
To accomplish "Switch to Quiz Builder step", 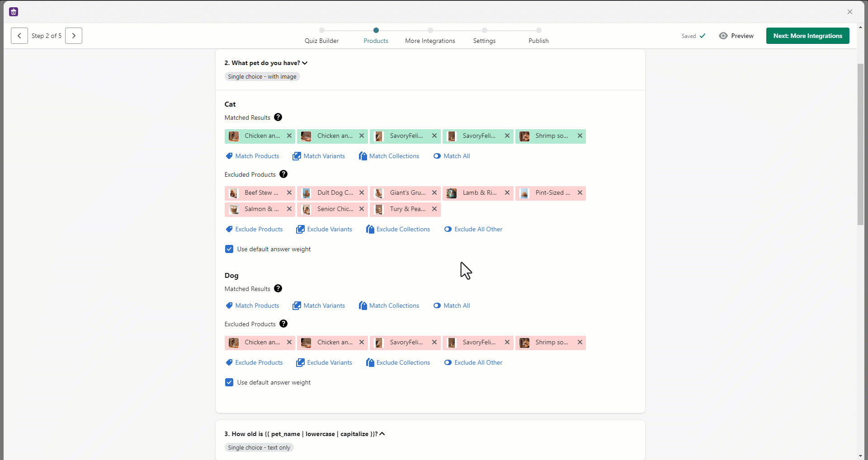I will [x=321, y=36].
